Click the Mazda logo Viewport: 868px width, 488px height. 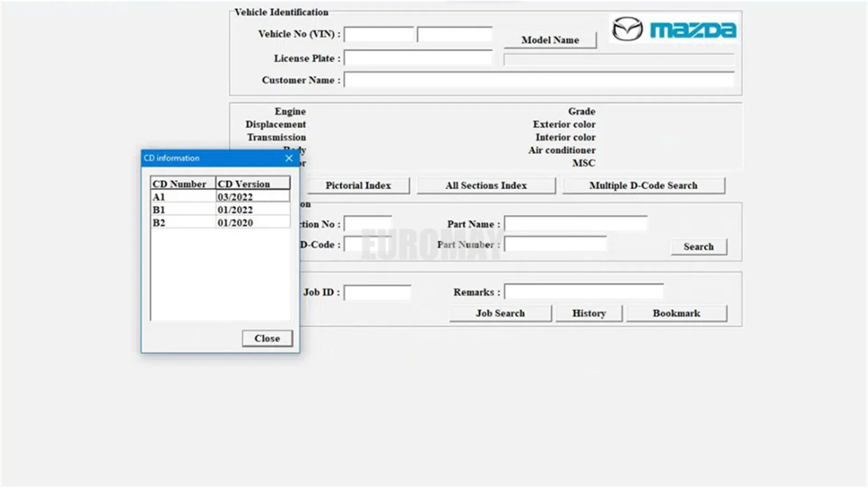[x=674, y=29]
